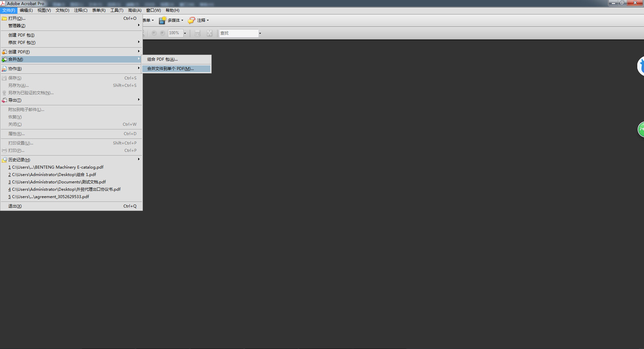Viewport: 644px width, 349px height.
Task: Open recent file agreement_3052629533.pdf
Action: pos(71,197)
